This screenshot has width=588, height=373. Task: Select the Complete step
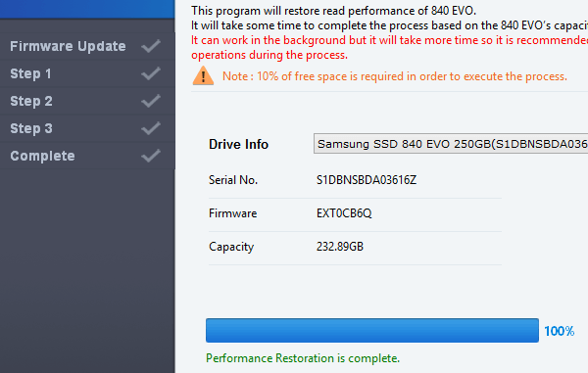click(x=87, y=156)
